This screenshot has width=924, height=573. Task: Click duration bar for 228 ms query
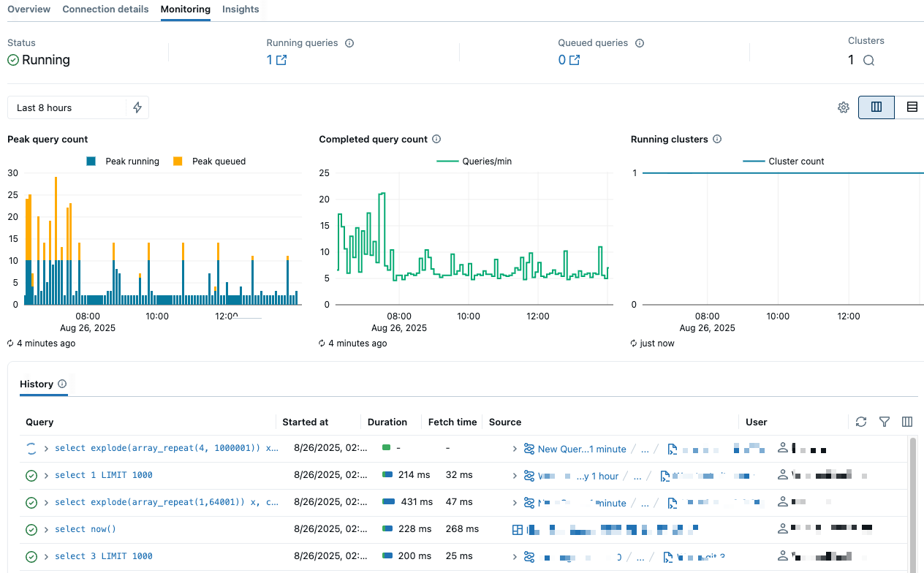(387, 529)
